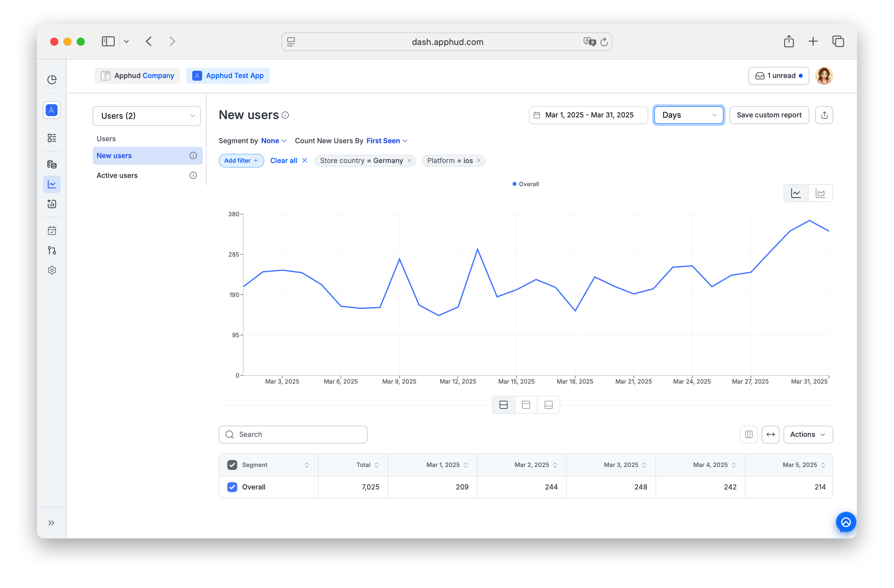Switch to line chart view icon
This screenshot has width=894, height=588.
796,193
